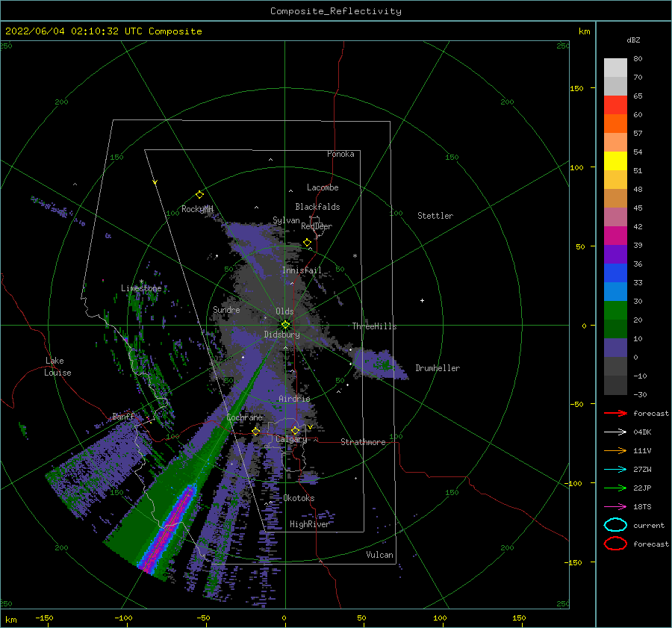Click the Strathmore label
Image resolution: width=672 pixels, height=628 pixels.
point(363,442)
